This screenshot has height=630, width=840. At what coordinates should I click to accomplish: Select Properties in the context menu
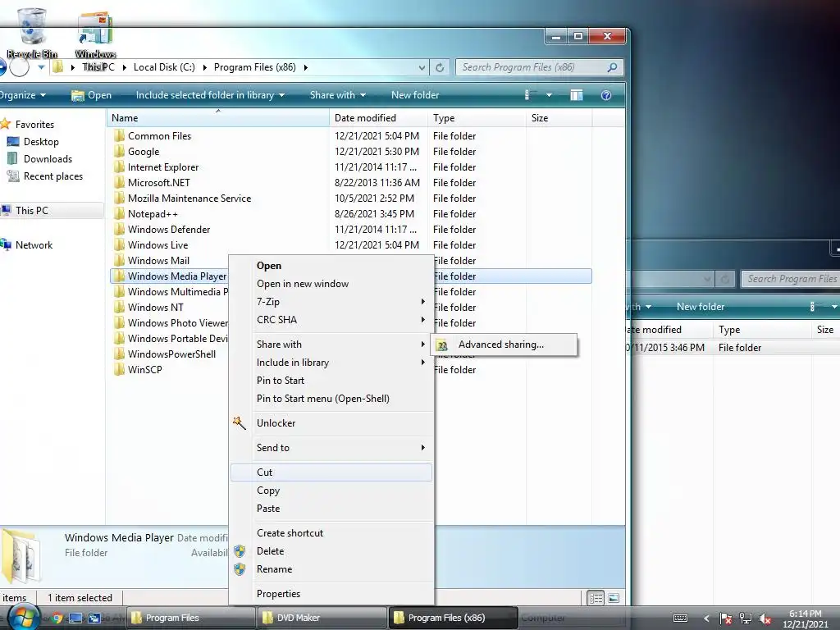click(331, 594)
